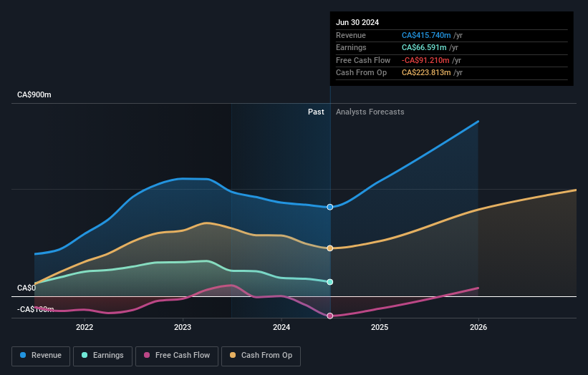
Task: Click the CA$900m y-axis label
Action: click(34, 94)
